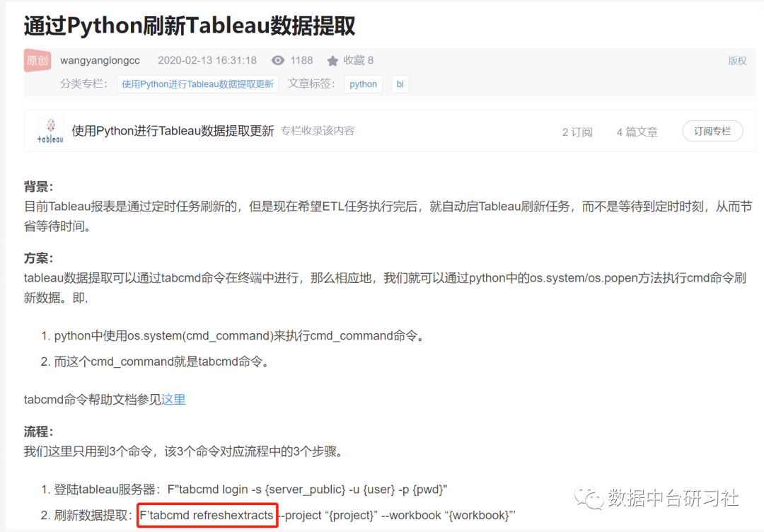Open the 版权 copyright link
Screen dimensions: 764x532
point(737,61)
